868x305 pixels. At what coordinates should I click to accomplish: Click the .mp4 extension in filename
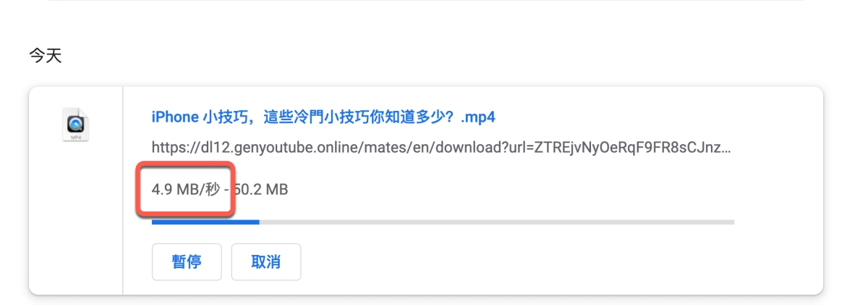pos(477,117)
